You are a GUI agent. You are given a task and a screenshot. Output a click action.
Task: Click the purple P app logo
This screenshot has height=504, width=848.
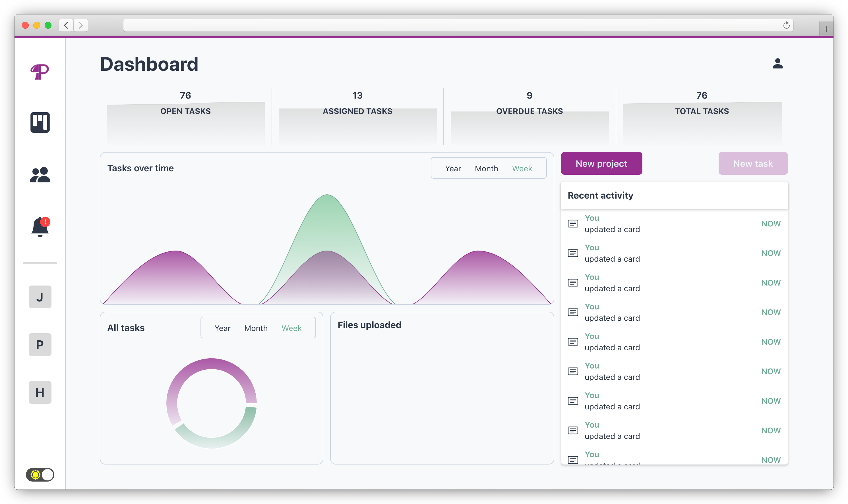(x=40, y=72)
